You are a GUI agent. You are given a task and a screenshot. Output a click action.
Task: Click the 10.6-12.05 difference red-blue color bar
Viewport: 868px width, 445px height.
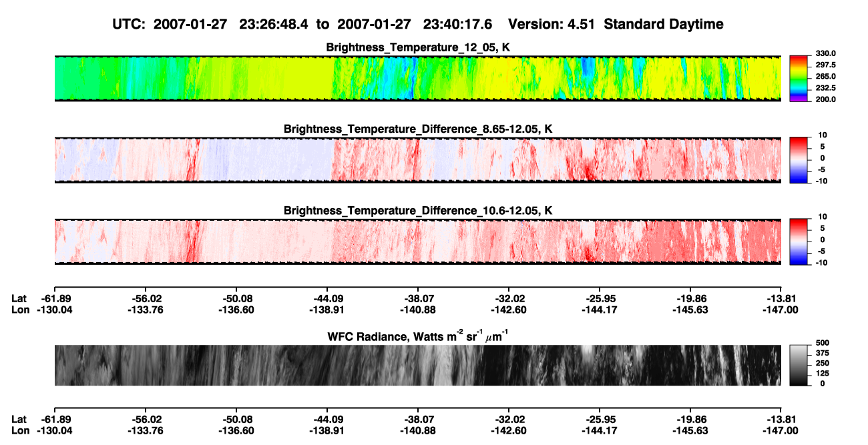coord(800,241)
